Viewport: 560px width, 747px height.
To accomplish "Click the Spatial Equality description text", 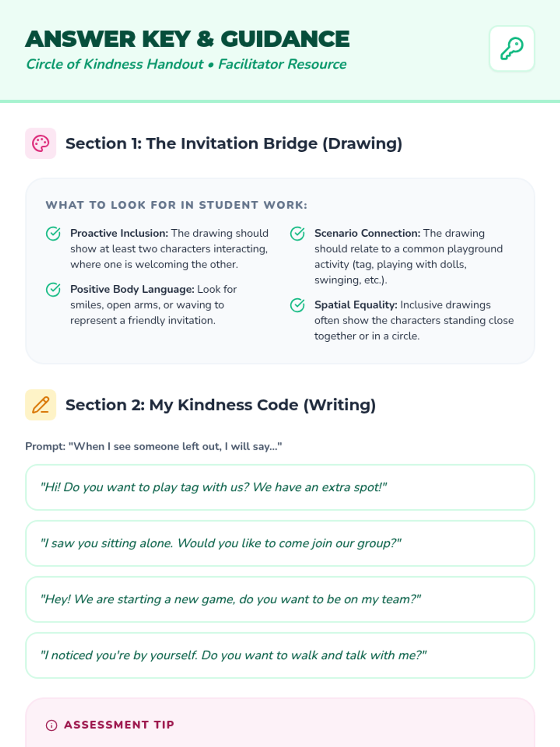I will 414,320.
